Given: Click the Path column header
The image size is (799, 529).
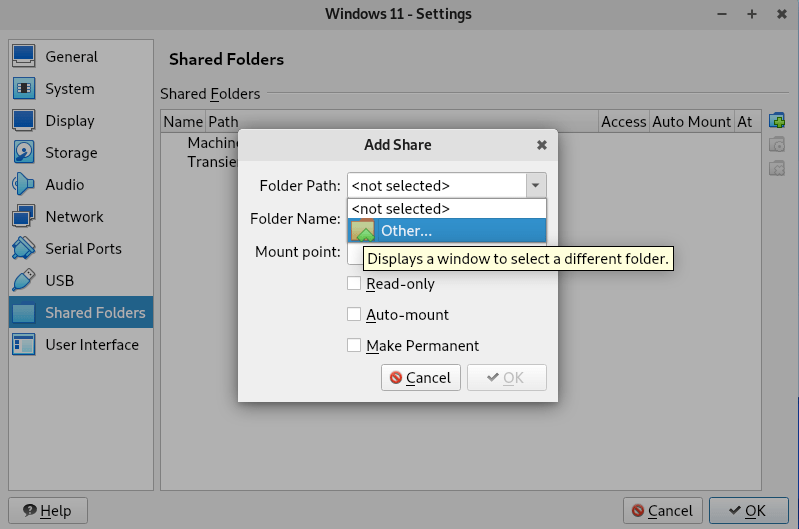Looking at the screenshot, I should coord(402,122).
